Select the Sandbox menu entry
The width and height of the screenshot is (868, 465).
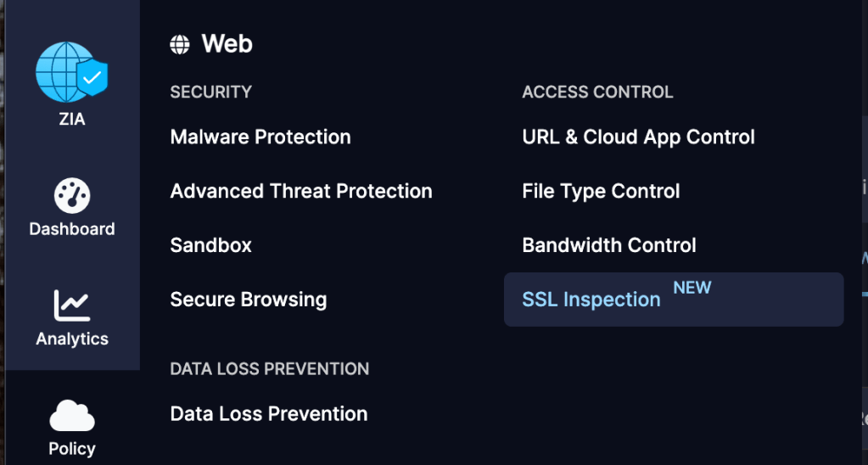pos(211,246)
